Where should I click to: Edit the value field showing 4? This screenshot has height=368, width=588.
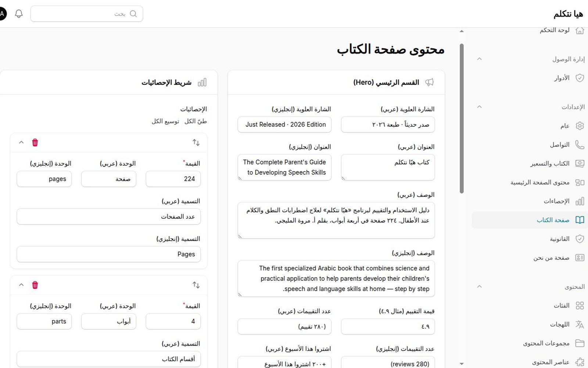(x=173, y=321)
